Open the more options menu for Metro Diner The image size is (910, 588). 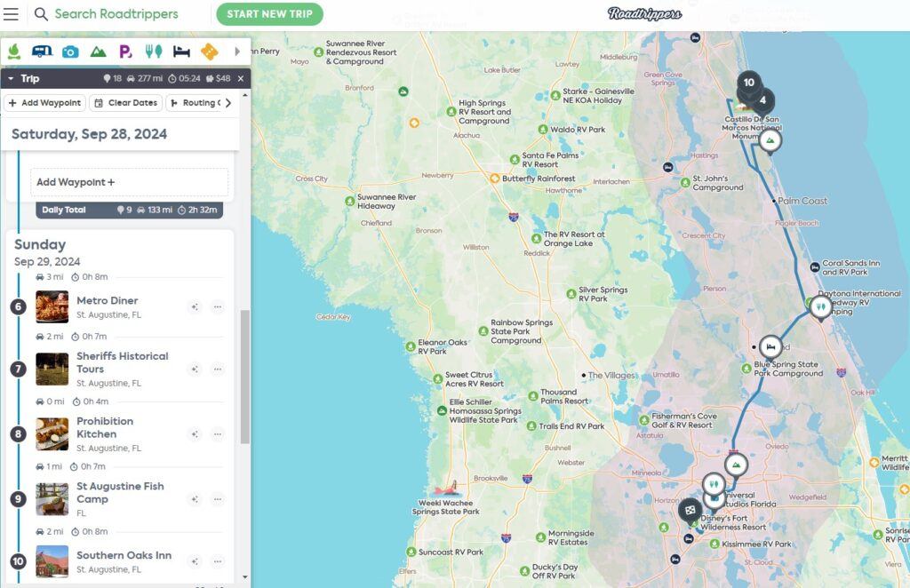pyautogui.click(x=218, y=306)
